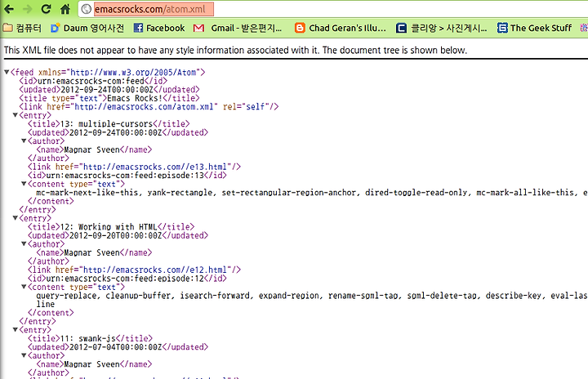Click the browser forward arrow
This screenshot has height=379, width=588.
click(28, 9)
